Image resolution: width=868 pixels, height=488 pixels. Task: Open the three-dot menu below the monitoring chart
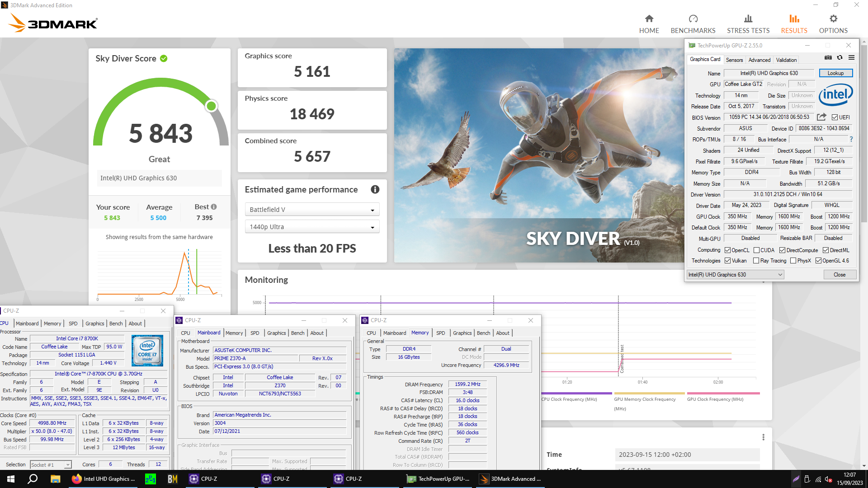[763, 437]
